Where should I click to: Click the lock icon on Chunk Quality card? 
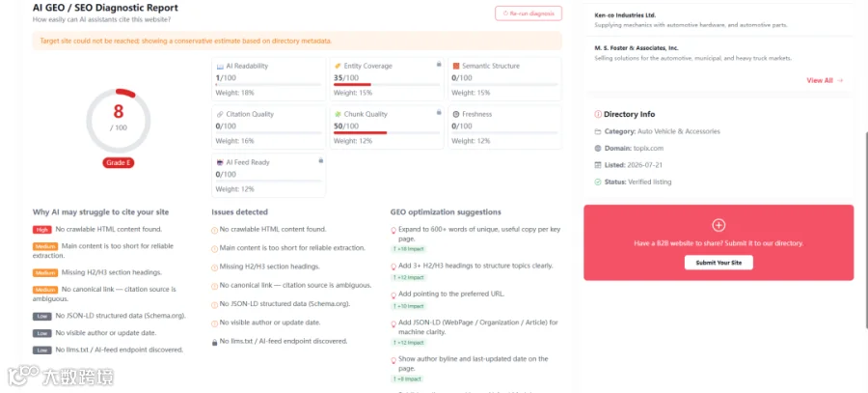tap(439, 113)
